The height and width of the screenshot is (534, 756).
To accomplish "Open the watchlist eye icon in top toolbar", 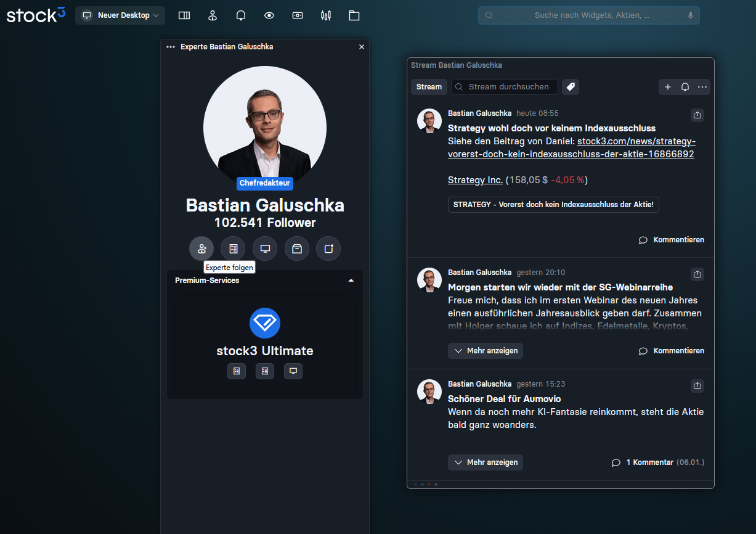I will (x=269, y=15).
